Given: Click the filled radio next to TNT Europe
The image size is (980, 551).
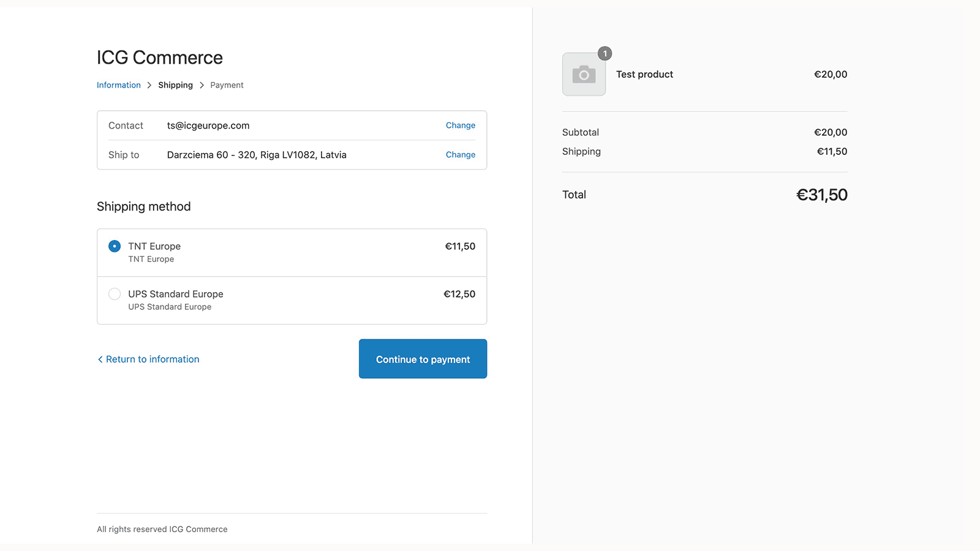Looking at the screenshot, I should click(115, 246).
